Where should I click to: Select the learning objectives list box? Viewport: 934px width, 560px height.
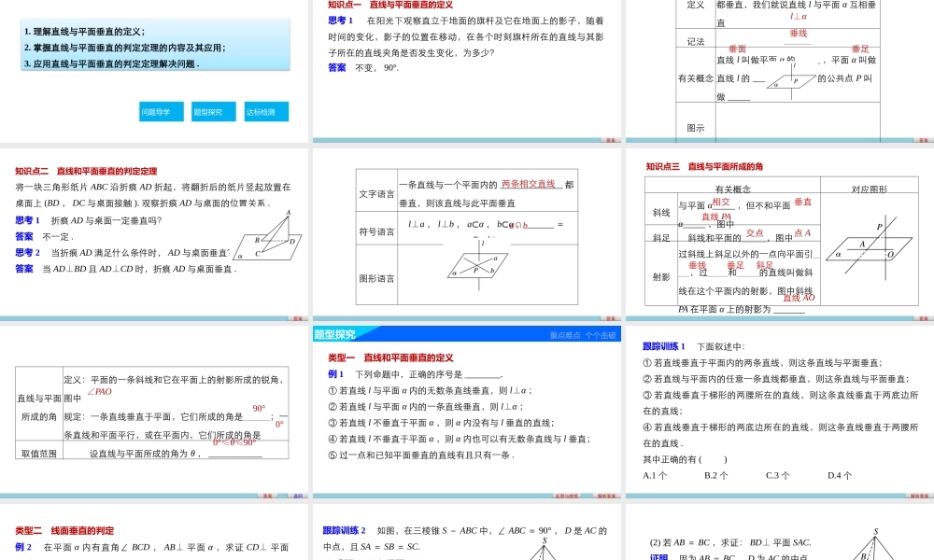pyautogui.click(x=155, y=45)
